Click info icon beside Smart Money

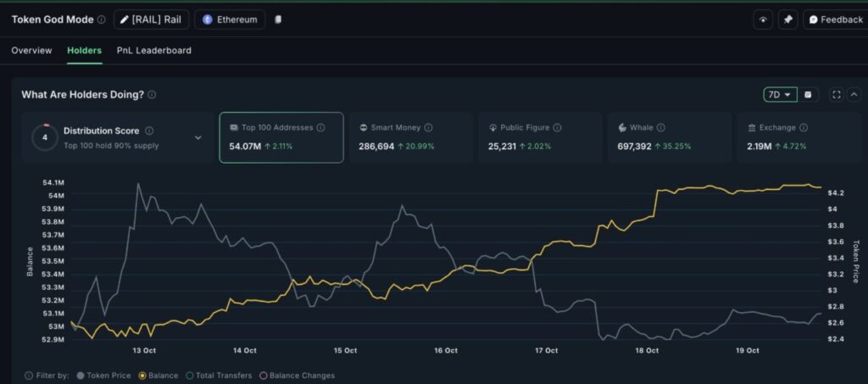click(428, 128)
